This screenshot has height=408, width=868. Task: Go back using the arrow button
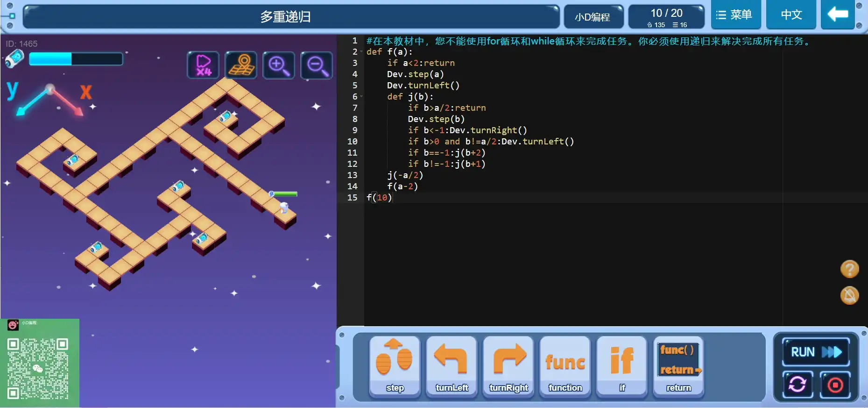(838, 15)
